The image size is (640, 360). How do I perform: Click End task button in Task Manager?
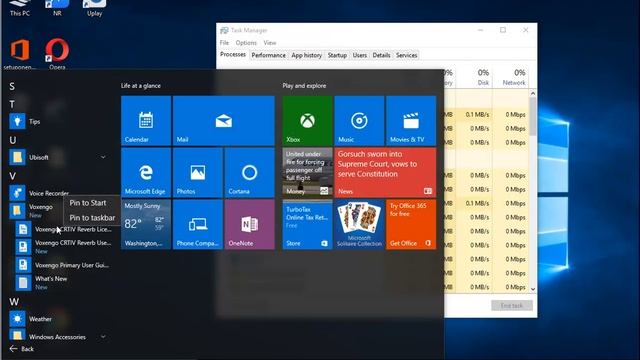coord(511,305)
